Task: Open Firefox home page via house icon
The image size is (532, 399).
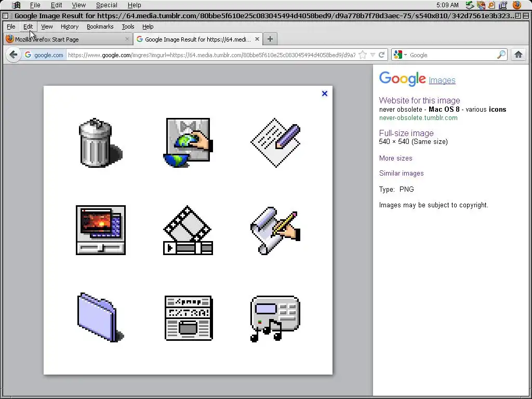Action: [518, 55]
